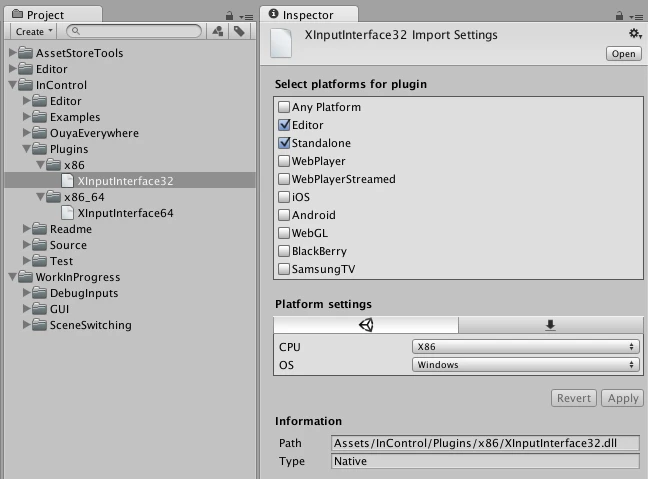Expand the Examples folder arrow
The image size is (648, 479).
pyautogui.click(x=27, y=117)
